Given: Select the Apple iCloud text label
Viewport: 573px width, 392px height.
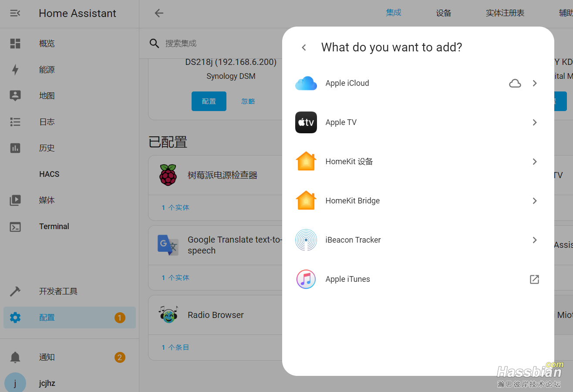Looking at the screenshot, I should pos(347,83).
